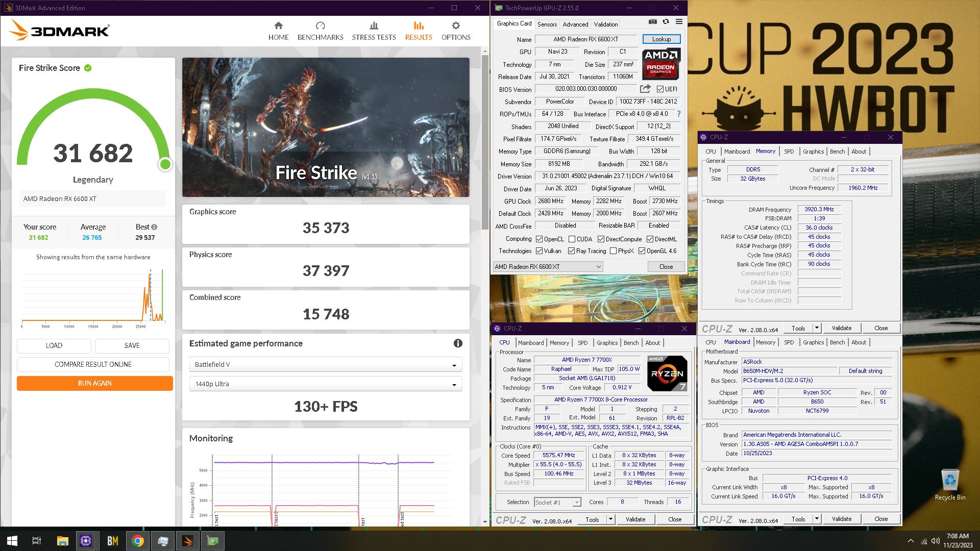Switch to the Sensors tab in GPU-Z
Image resolution: width=980 pixels, height=551 pixels.
pos(547,24)
